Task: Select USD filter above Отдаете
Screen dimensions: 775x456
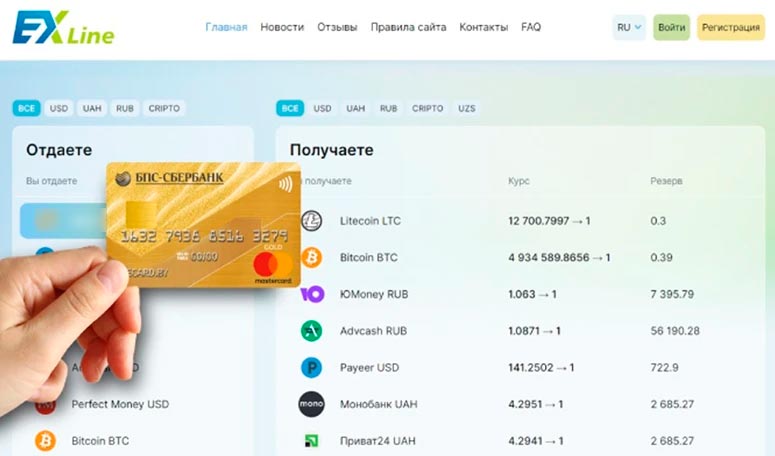Action: [x=59, y=108]
